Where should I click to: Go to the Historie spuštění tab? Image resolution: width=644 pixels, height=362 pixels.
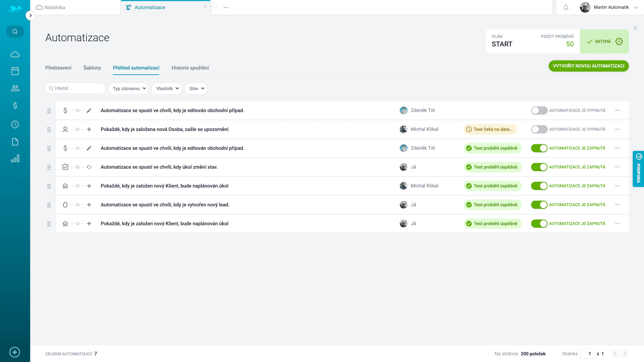(x=190, y=68)
